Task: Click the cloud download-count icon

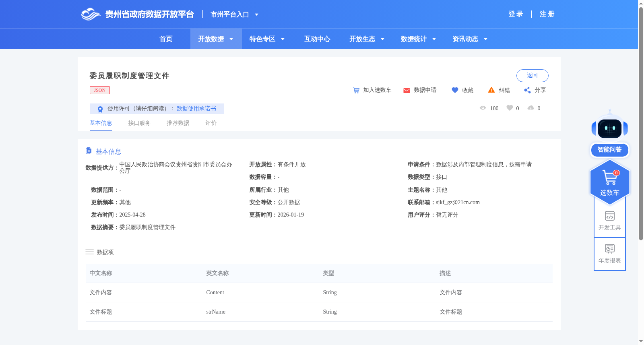Action: 531,108
